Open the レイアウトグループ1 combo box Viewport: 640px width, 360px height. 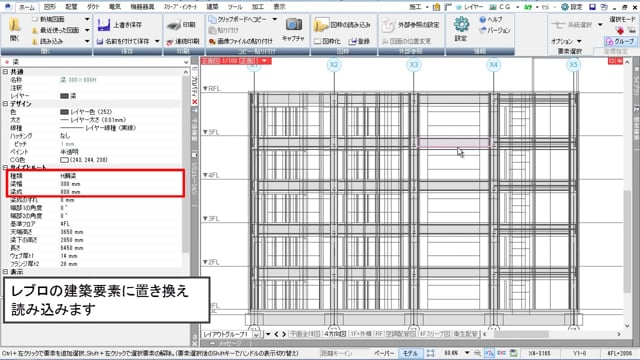[x=231, y=334]
